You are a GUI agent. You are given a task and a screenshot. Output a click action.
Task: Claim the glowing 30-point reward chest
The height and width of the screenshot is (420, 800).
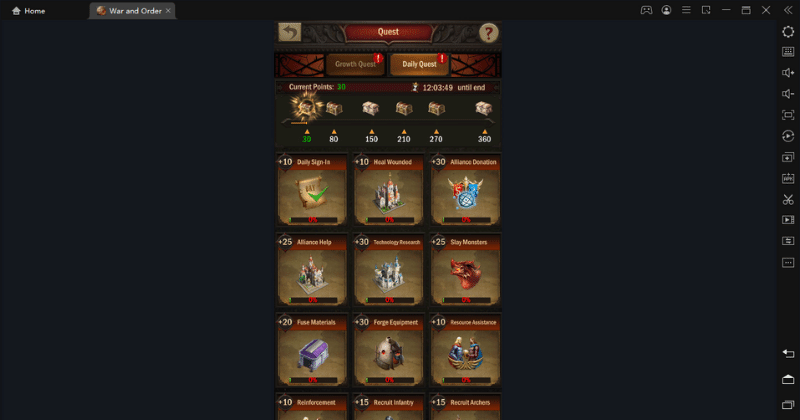pos(306,107)
